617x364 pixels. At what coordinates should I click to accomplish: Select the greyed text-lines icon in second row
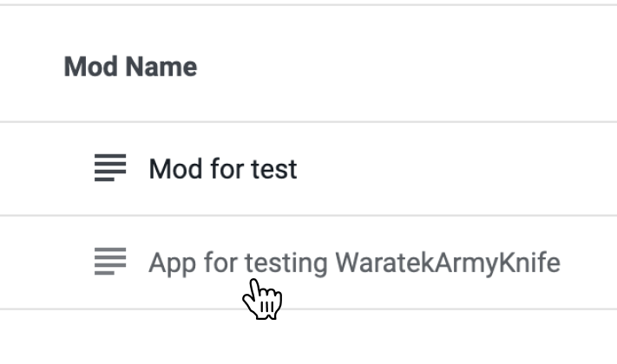110,262
